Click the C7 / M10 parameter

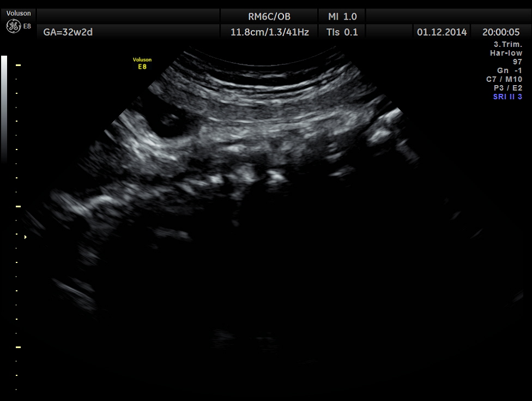504,79
